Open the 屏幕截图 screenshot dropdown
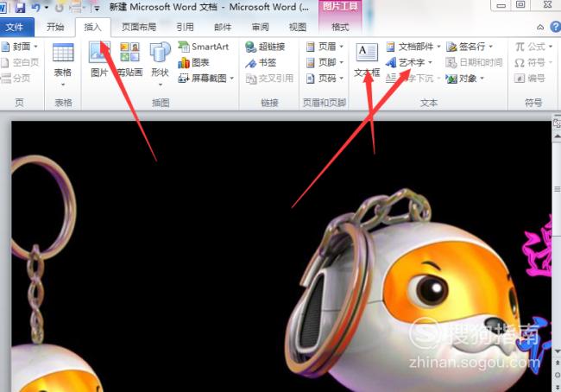This screenshot has height=392, width=561. [x=206, y=78]
